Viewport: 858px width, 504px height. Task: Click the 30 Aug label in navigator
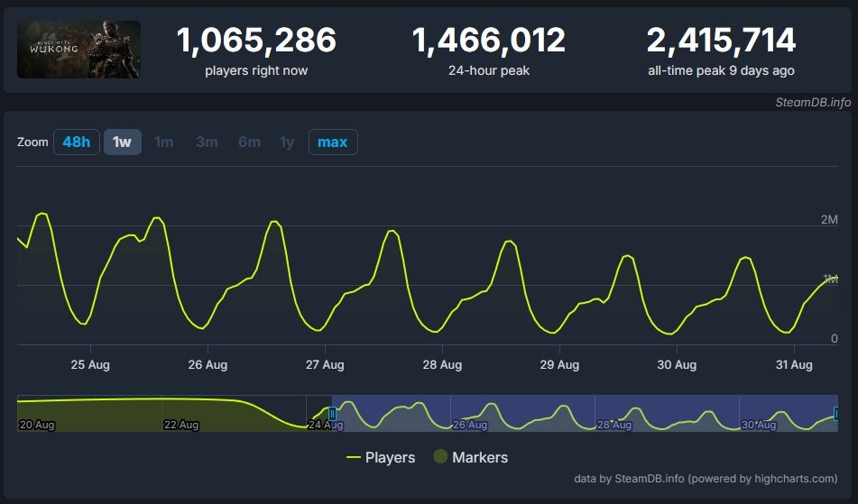[759, 425]
